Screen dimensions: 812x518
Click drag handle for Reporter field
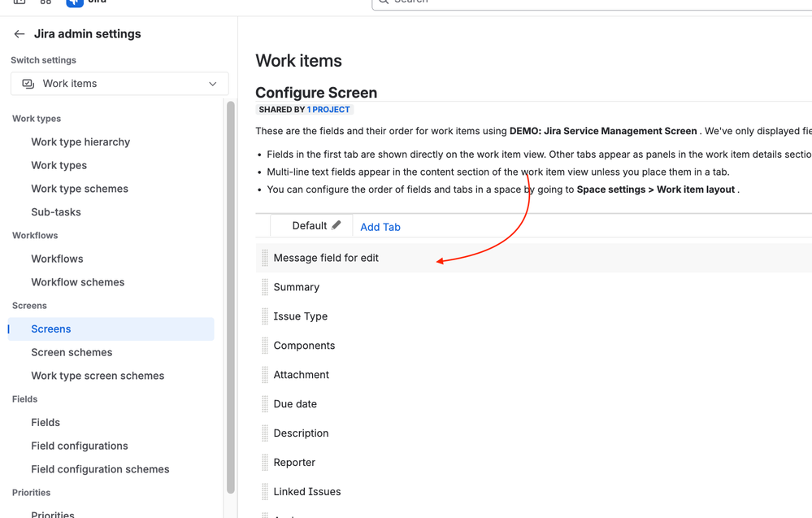point(265,462)
